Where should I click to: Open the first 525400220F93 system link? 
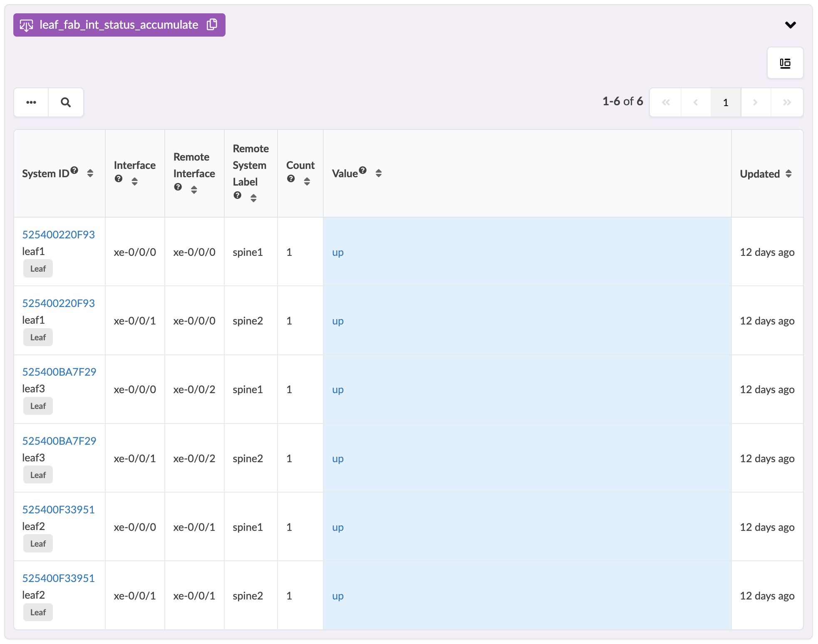coord(58,235)
